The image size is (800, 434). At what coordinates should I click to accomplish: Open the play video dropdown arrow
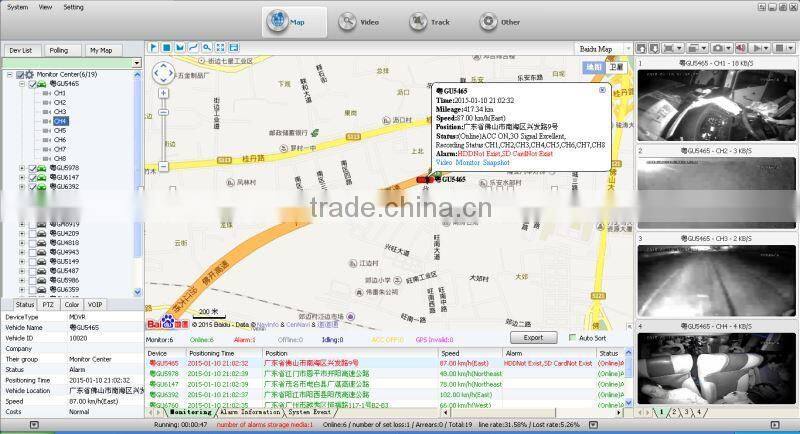pyautogui.click(x=767, y=48)
